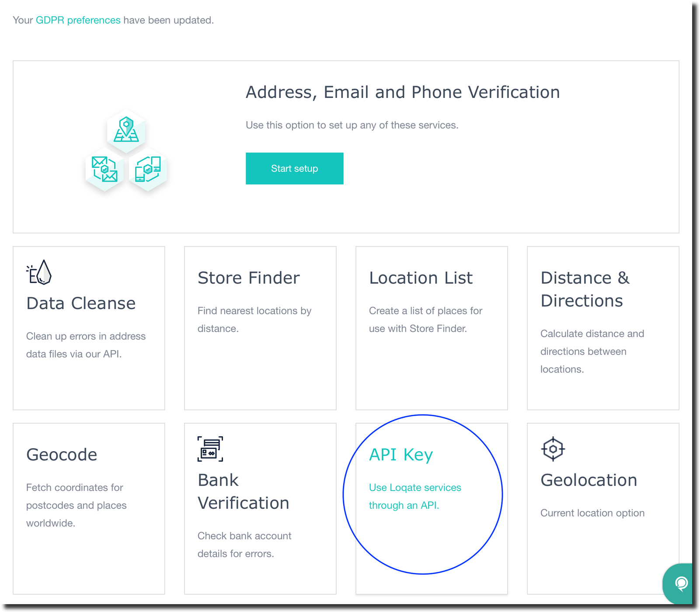Open the Location List title
The height and width of the screenshot is (612, 700).
click(x=421, y=278)
